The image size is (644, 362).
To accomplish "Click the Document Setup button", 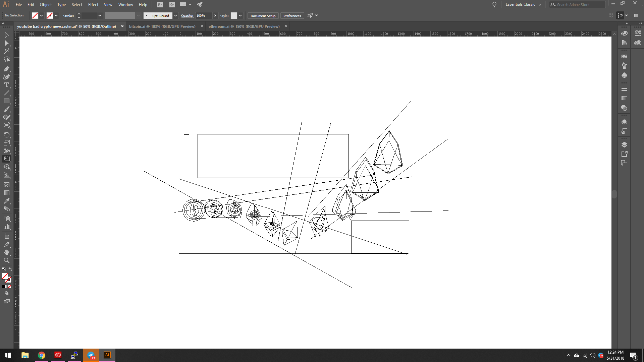I will click(x=263, y=16).
